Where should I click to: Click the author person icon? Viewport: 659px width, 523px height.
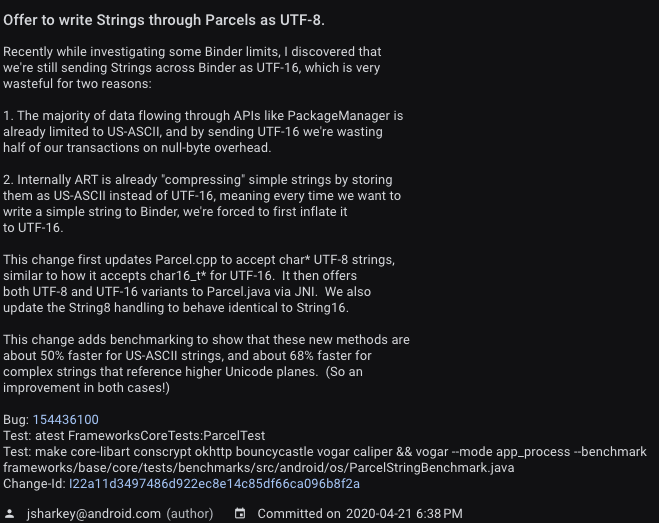click(9, 514)
